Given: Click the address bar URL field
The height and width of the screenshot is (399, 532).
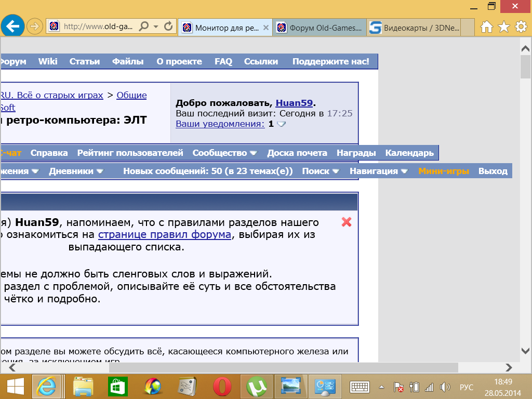Looking at the screenshot, I should 98,26.
